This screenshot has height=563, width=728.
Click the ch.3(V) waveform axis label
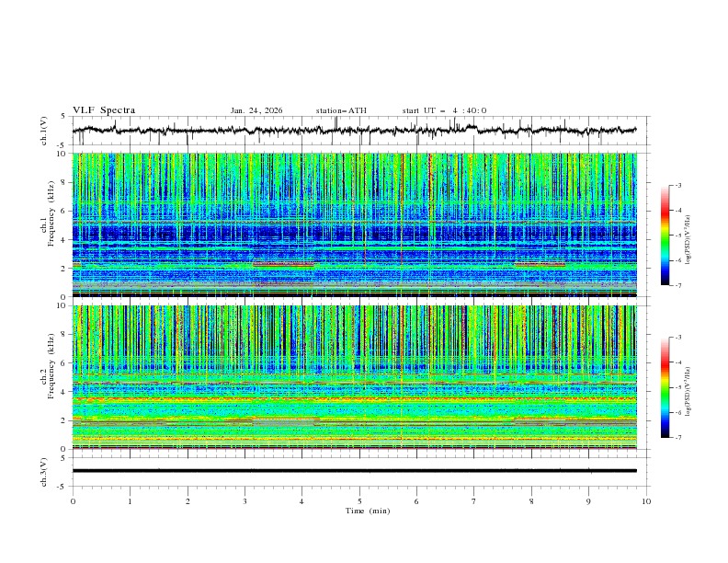(x=43, y=470)
